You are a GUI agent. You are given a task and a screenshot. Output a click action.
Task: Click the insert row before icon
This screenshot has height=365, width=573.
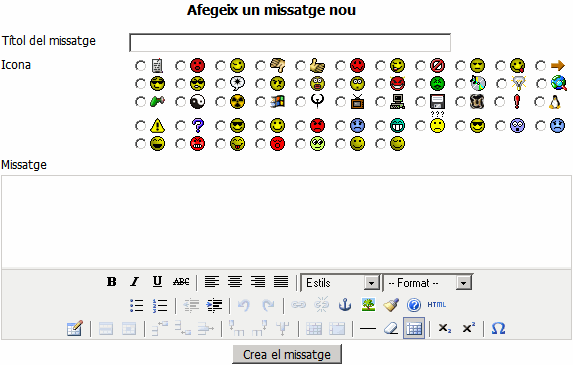point(160,328)
